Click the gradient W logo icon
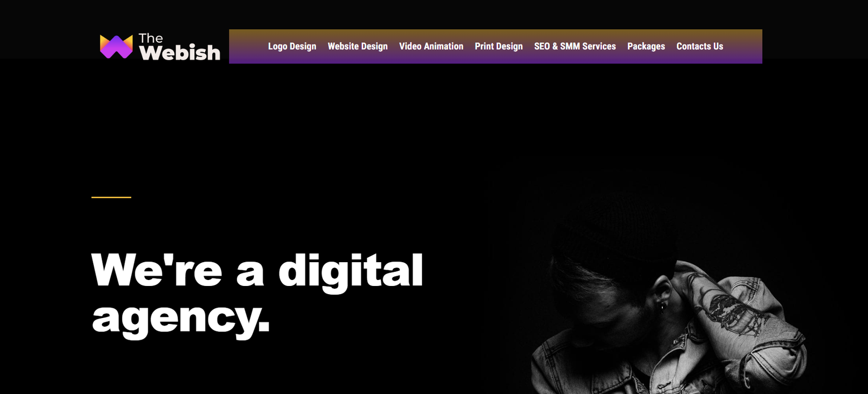 click(x=116, y=47)
